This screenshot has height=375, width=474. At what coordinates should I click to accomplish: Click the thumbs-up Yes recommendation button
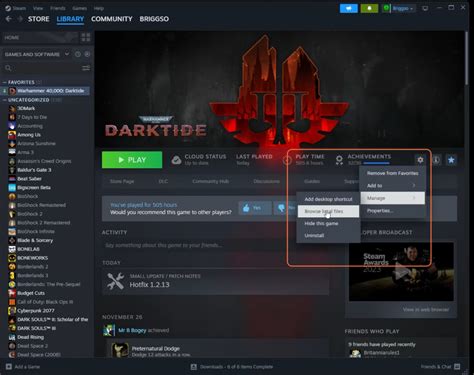(x=255, y=208)
